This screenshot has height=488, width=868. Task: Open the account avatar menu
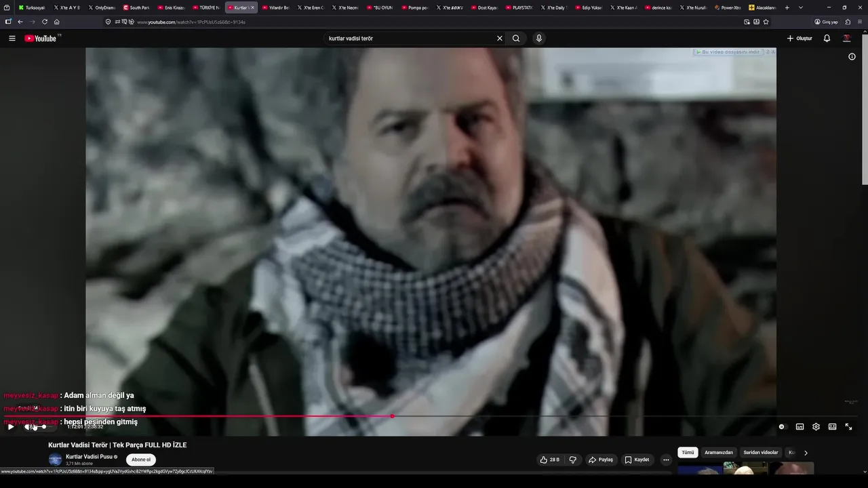pos(846,39)
